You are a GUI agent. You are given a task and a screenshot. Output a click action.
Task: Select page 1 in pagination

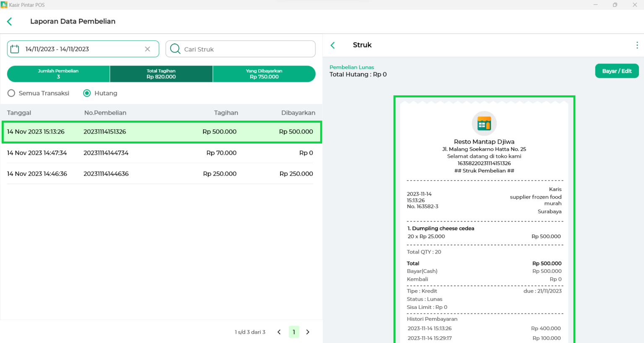[x=294, y=332]
